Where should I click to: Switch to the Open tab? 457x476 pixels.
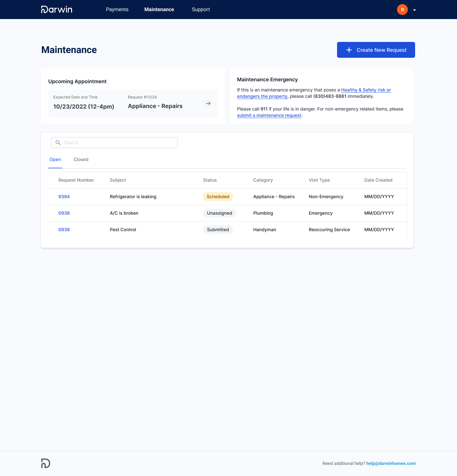coord(55,159)
